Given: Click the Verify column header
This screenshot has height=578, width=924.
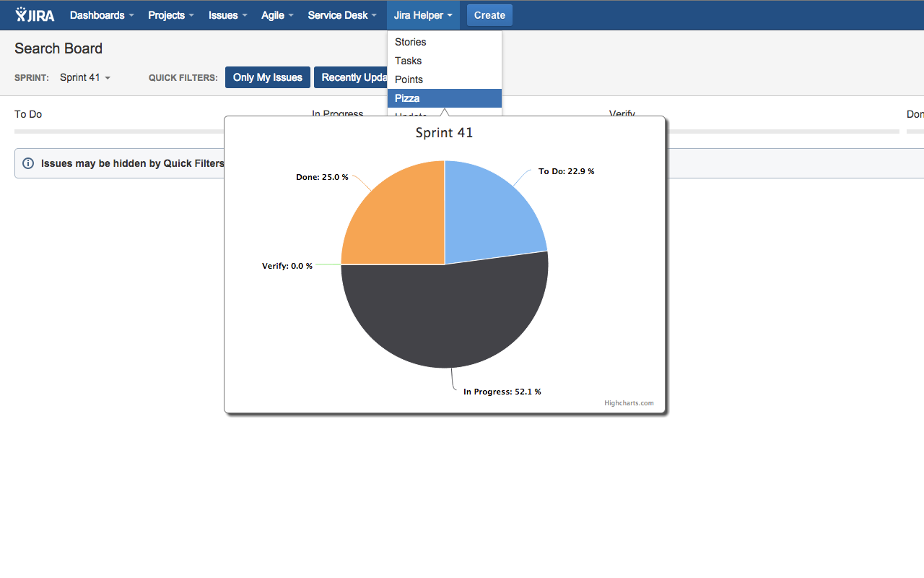Looking at the screenshot, I should point(622,114).
